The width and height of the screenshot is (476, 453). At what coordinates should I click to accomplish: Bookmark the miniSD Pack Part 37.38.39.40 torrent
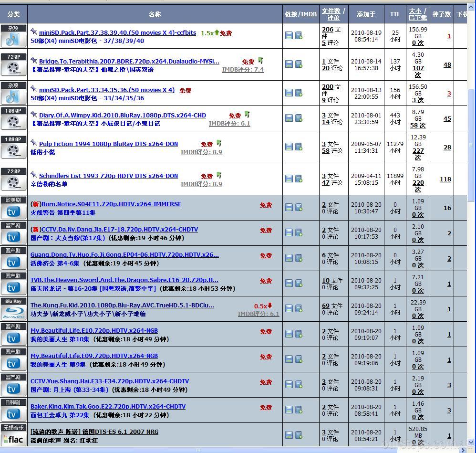tap(299, 35)
